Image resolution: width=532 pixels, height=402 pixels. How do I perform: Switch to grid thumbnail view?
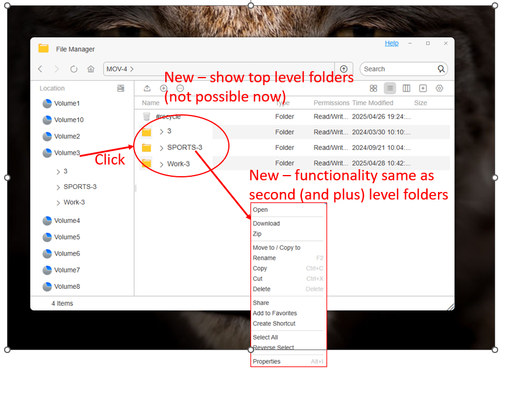373,89
